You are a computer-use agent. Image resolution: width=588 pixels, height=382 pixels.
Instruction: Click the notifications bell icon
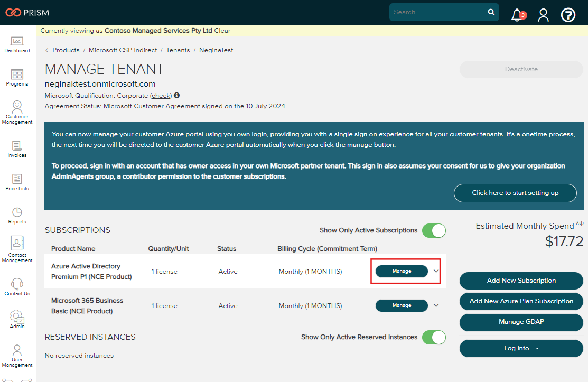[517, 15]
